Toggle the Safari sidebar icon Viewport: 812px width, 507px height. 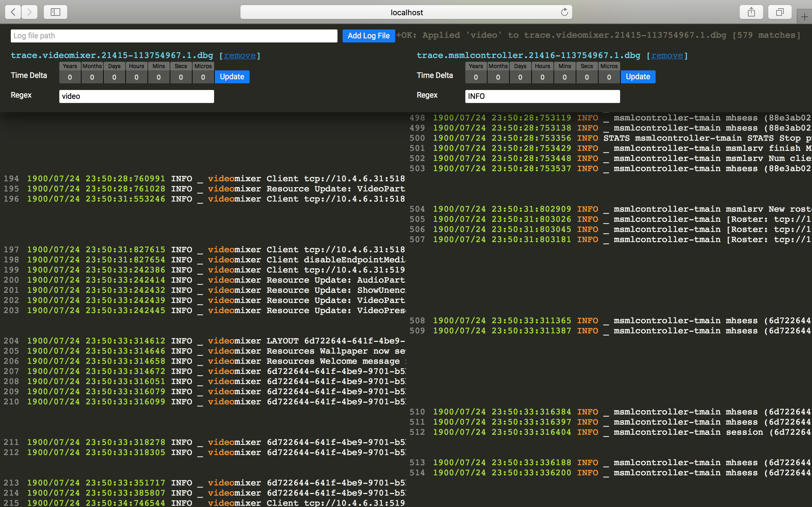[x=56, y=12]
